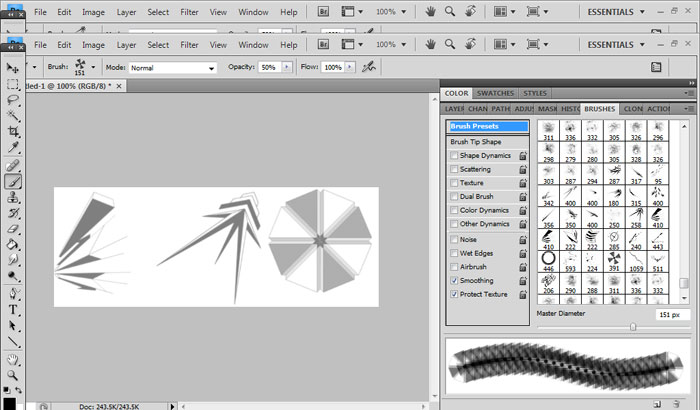Select the Line tool
700x410 pixels.
click(x=13, y=342)
